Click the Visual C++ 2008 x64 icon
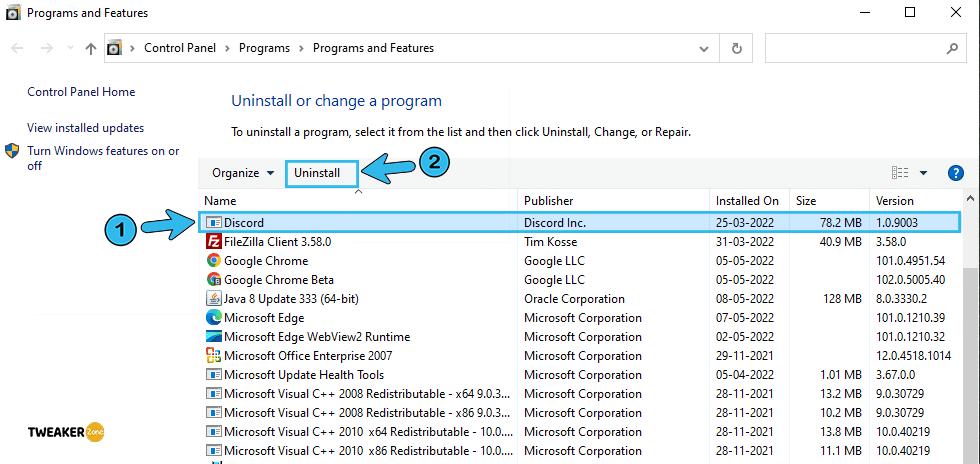The image size is (980, 464). coord(214,394)
